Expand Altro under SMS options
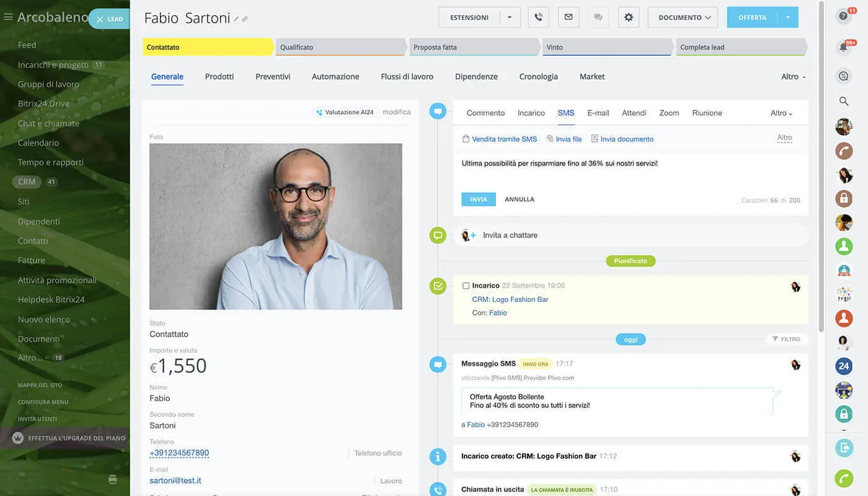The image size is (868, 496). coord(784,138)
